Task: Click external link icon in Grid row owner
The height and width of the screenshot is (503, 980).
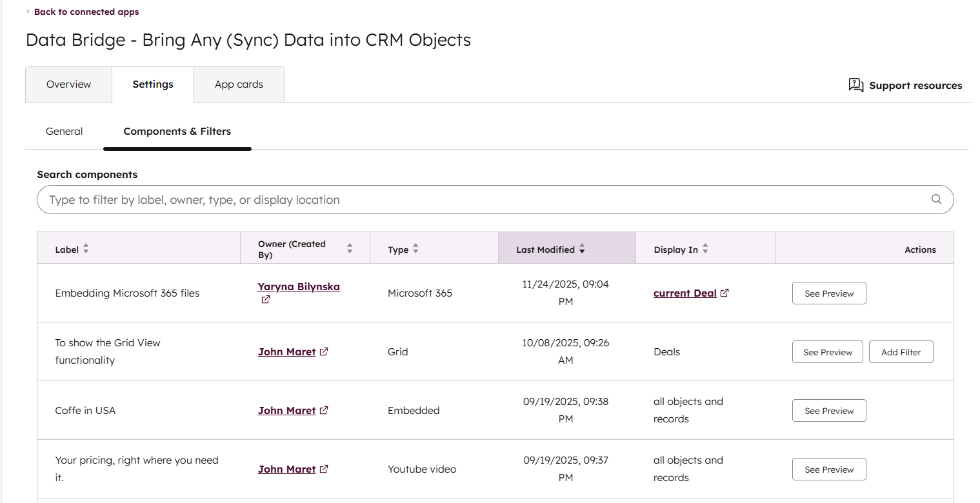Action: tap(324, 351)
